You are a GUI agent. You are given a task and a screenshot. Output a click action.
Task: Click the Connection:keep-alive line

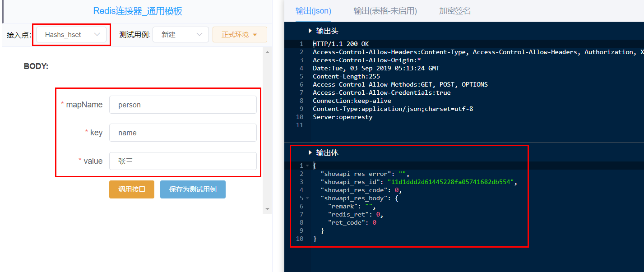[352, 101]
